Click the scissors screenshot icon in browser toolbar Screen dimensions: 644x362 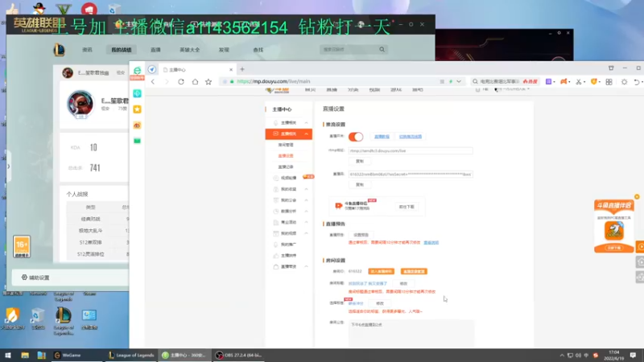click(578, 82)
